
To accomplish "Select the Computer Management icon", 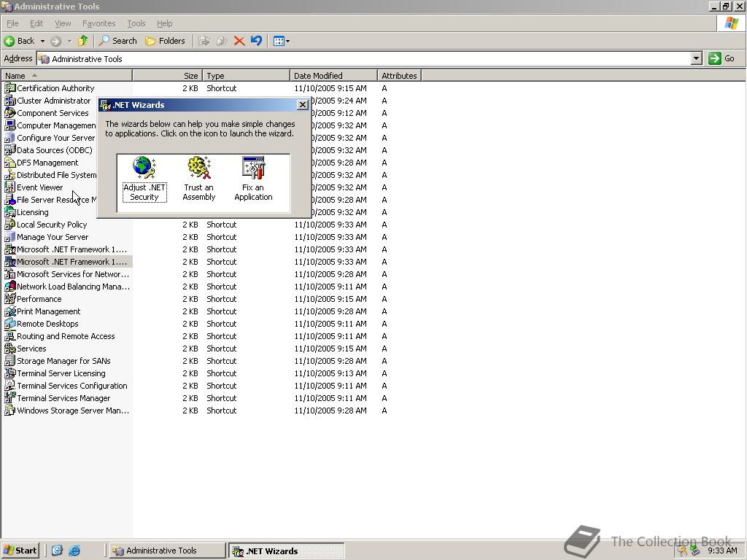I will pos(9,125).
